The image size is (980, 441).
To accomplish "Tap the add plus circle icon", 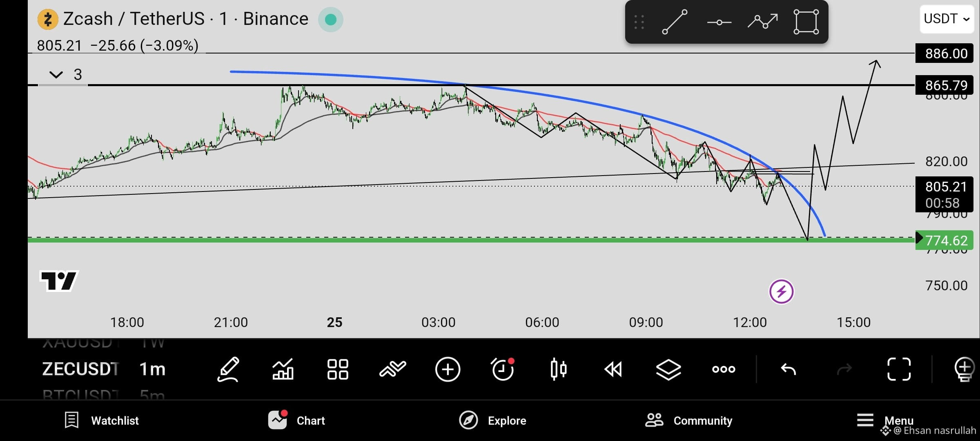I will 448,370.
